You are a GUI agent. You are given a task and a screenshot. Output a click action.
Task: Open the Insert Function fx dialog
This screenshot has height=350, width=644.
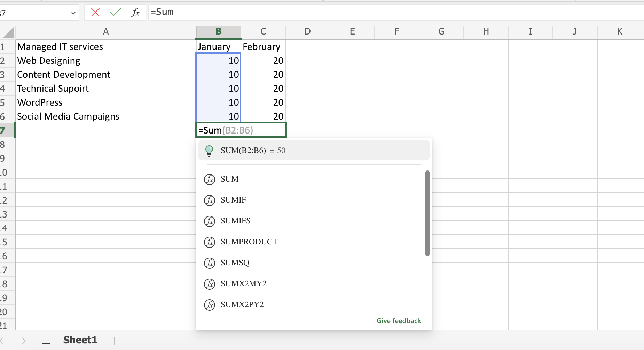coord(135,13)
